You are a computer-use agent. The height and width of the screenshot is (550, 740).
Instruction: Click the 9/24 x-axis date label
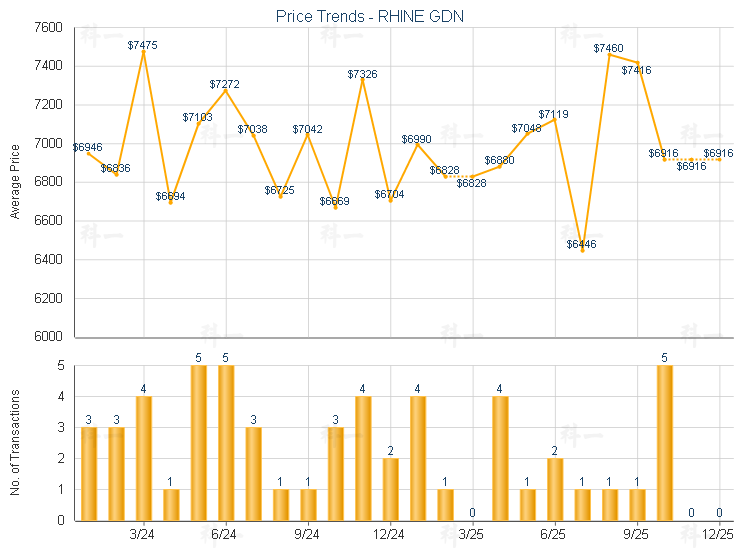[308, 536]
